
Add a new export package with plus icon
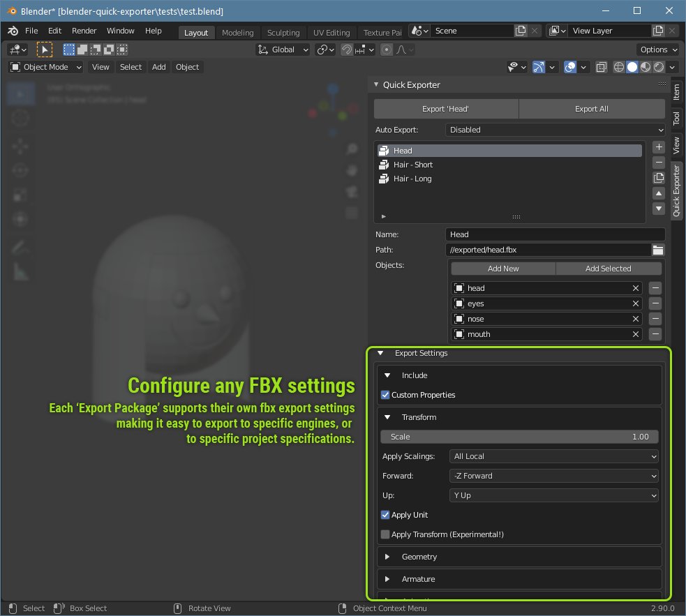[659, 147]
